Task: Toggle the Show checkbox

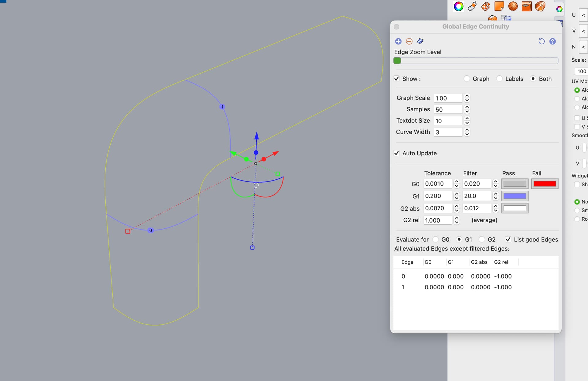Action: (397, 79)
